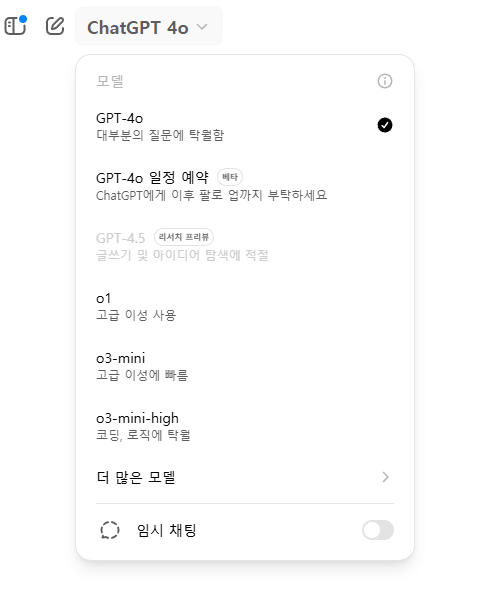Click the black checkmark beside GPT-4o
Screen dimensions: 481x594
(x=385, y=125)
